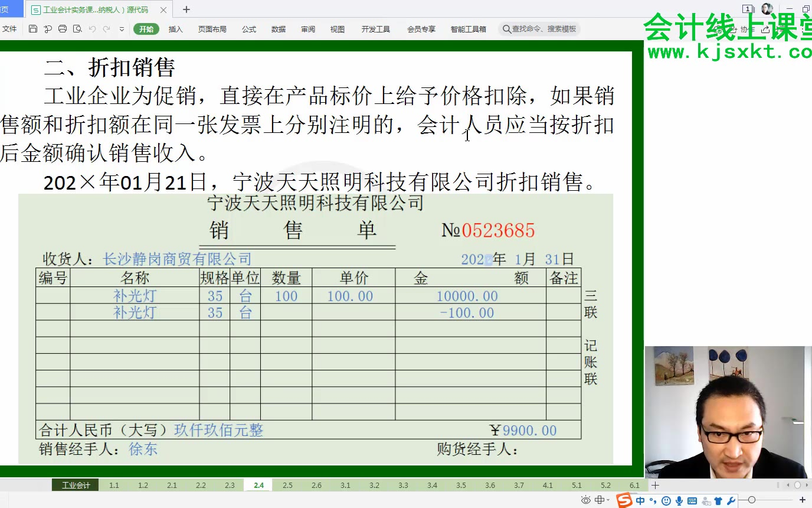Viewport: 812px width, 508px height.
Task: Close the 工业会计实务课 document tab
Action: click(x=163, y=10)
